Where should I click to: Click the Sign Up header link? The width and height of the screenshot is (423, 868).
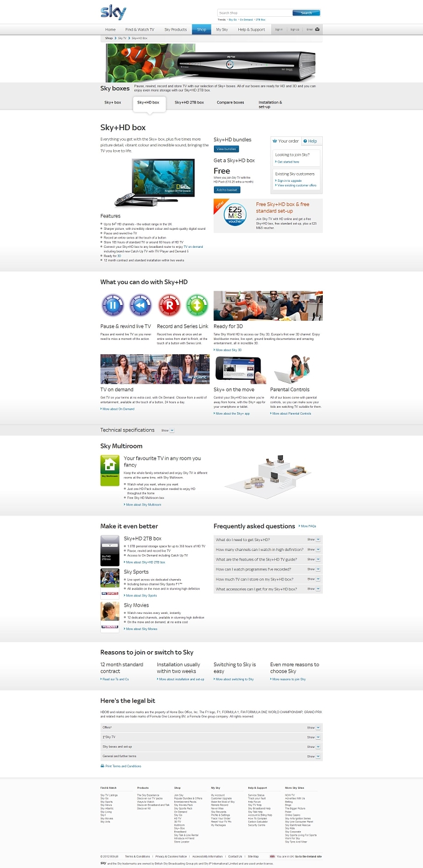(295, 29)
